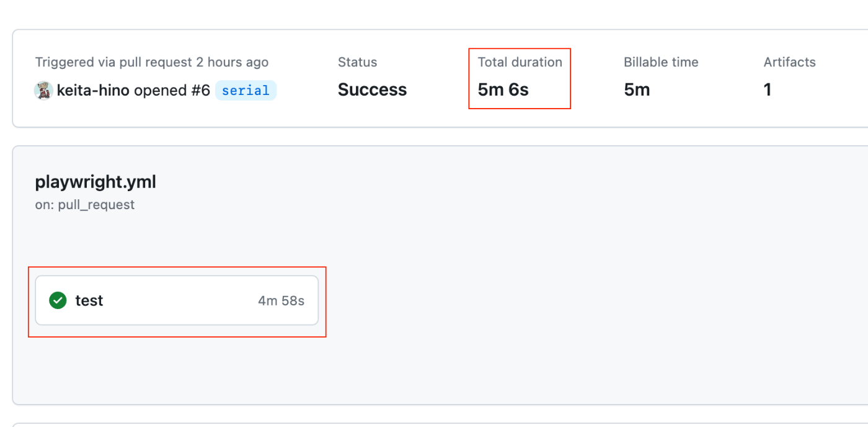
Task: Open the 5m billable time value
Action: [x=637, y=90]
